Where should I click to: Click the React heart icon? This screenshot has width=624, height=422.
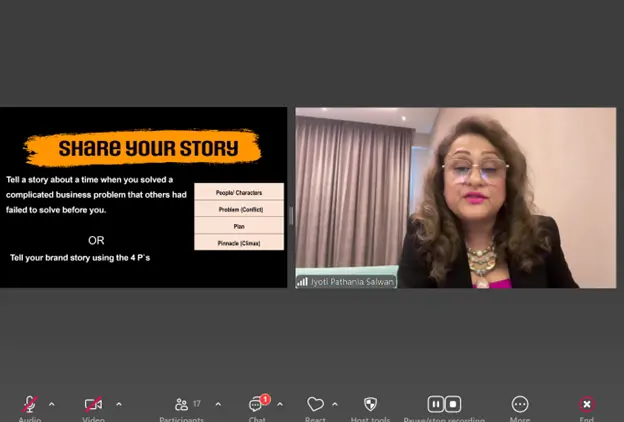click(315, 404)
